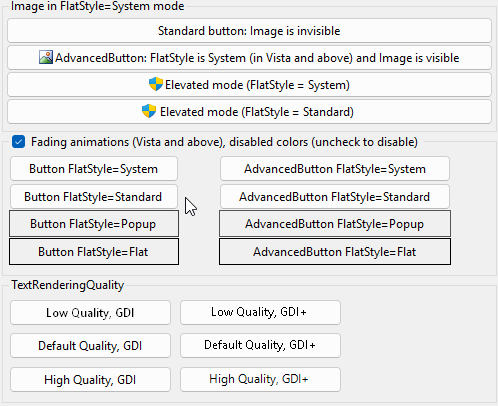Click Button FlatStyle=Flat

click(x=94, y=252)
